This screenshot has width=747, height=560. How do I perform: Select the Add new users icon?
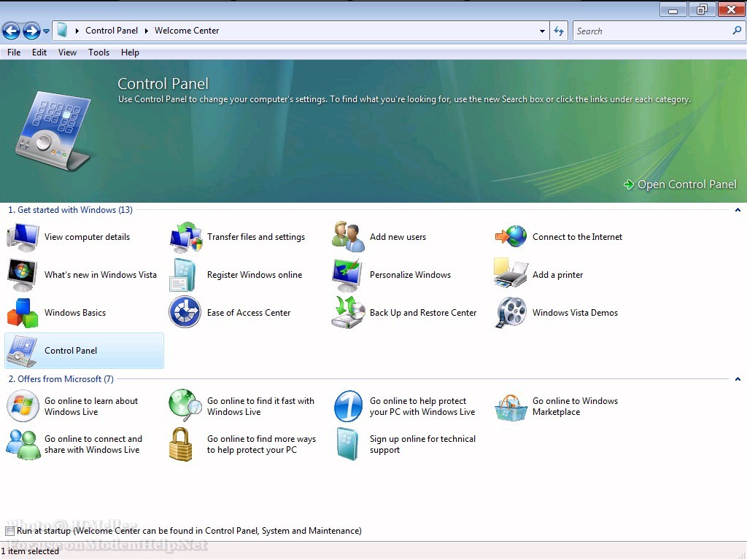(348, 237)
